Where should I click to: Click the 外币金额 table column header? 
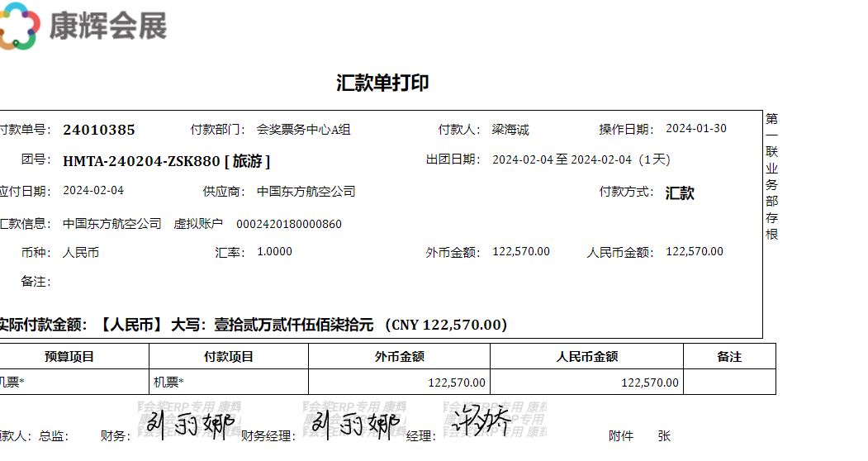point(399,357)
